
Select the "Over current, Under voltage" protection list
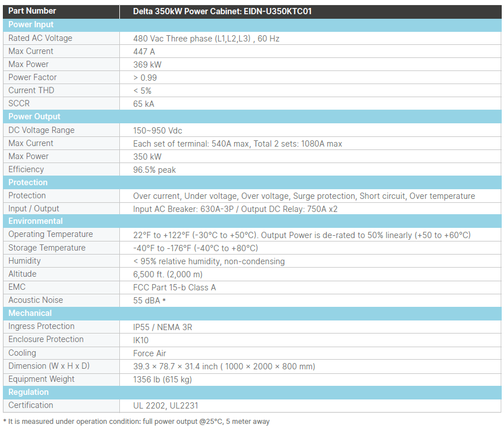[304, 196]
